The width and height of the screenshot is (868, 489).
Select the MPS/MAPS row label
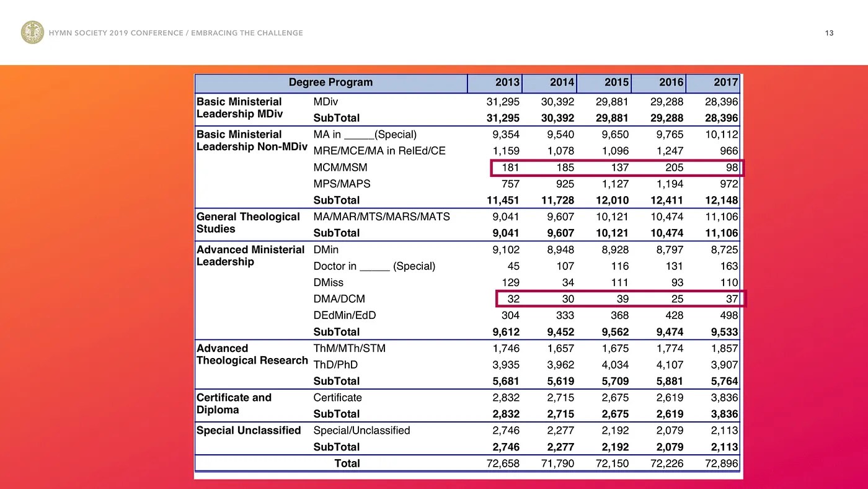[342, 184]
